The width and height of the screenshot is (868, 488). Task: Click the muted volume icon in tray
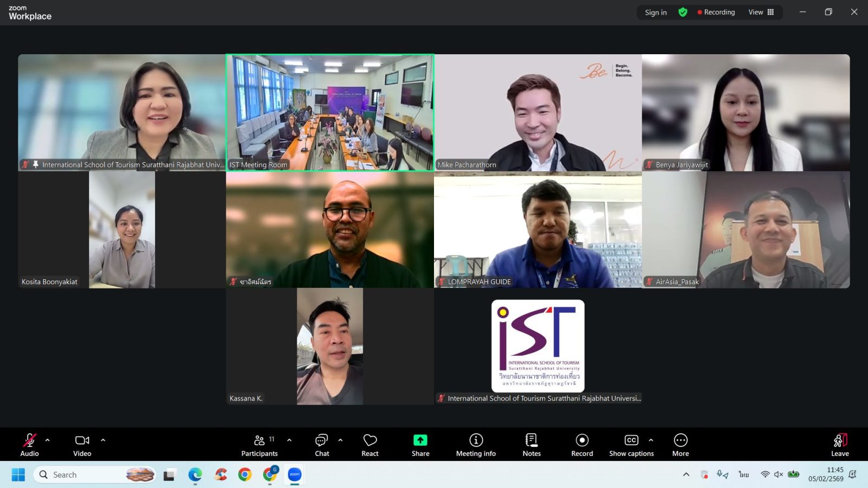coord(778,474)
